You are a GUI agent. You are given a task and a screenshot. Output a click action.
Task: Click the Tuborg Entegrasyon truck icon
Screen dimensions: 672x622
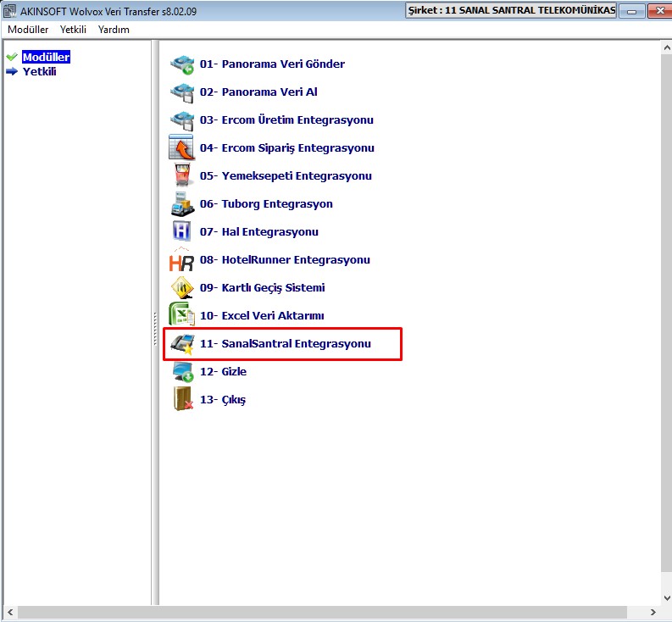tap(182, 203)
